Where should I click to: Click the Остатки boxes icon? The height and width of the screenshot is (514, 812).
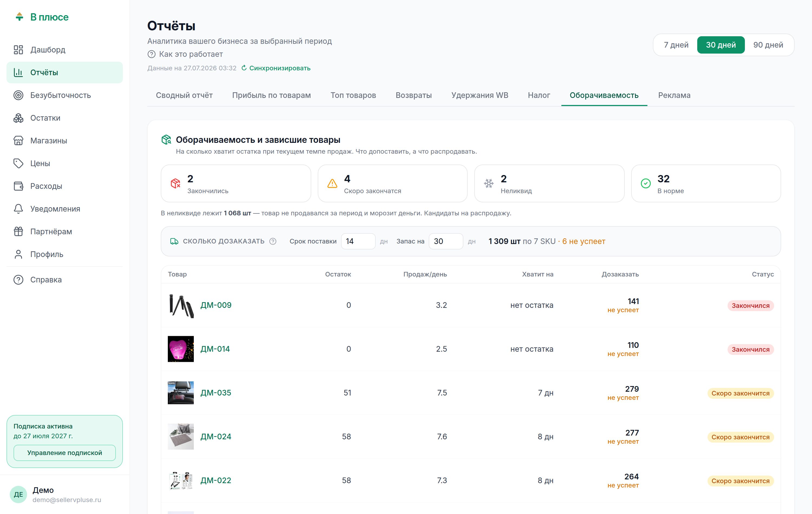point(18,118)
